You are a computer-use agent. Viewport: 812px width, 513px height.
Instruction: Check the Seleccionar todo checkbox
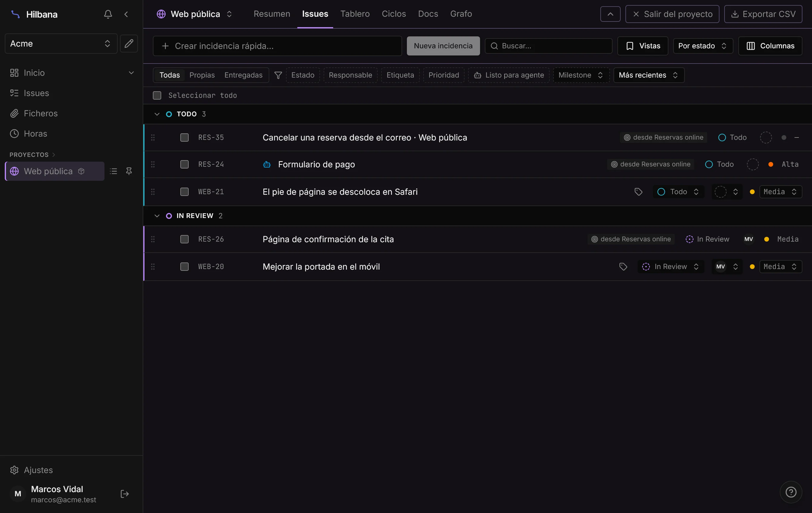(157, 95)
